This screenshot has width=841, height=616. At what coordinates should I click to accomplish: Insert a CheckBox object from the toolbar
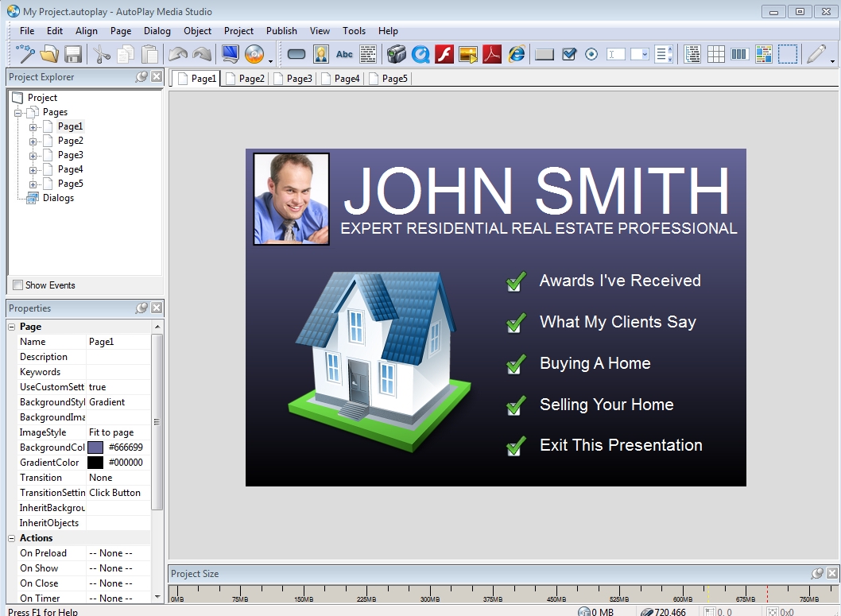coord(568,54)
